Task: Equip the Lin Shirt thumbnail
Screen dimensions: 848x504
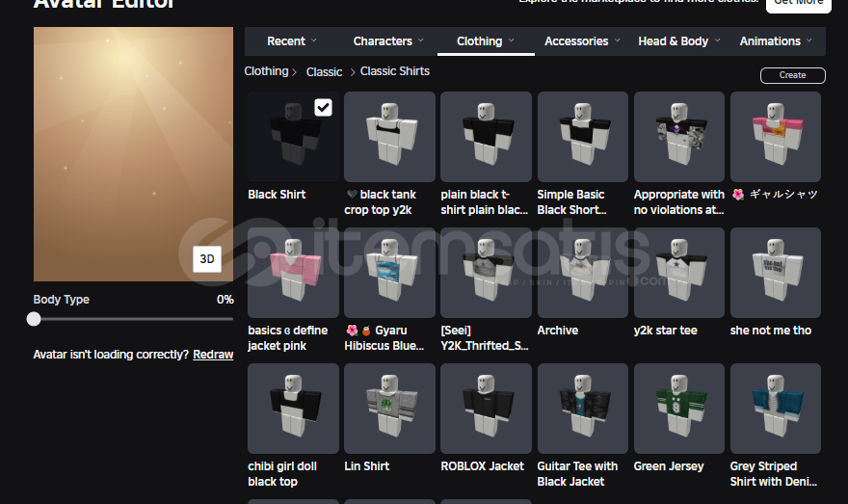Action: coord(389,409)
